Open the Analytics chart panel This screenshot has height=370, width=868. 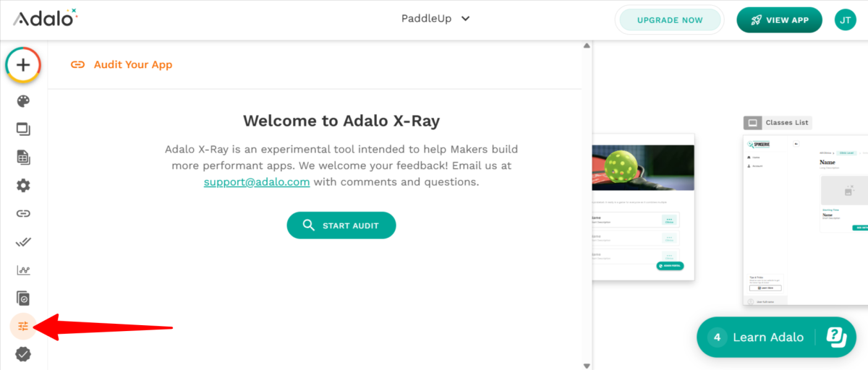pyautogui.click(x=23, y=270)
